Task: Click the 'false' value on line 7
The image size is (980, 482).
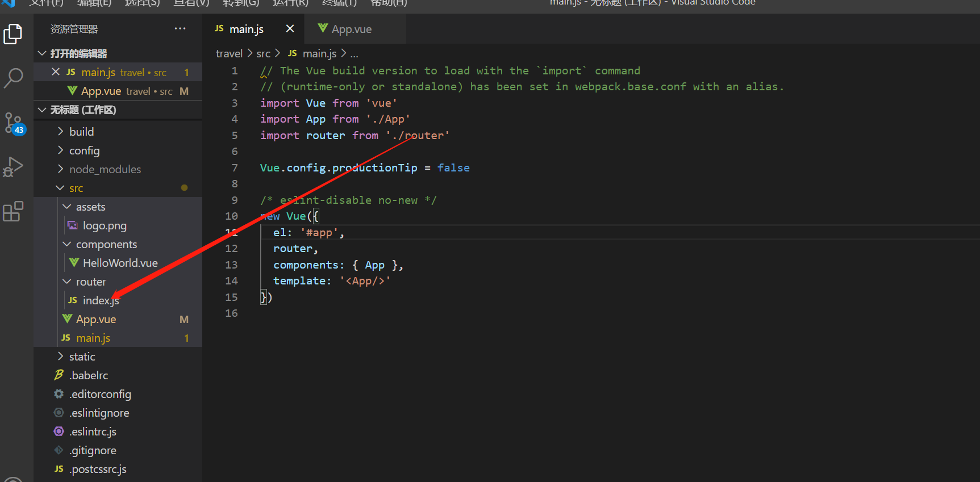Action: coord(453,168)
